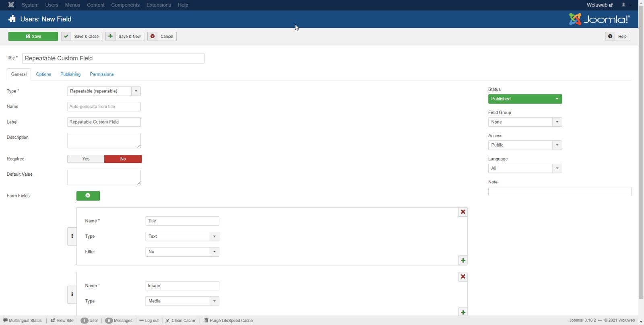Open the user account icon menu
Screen dimensions: 644x325
pyautogui.click(x=626, y=5)
